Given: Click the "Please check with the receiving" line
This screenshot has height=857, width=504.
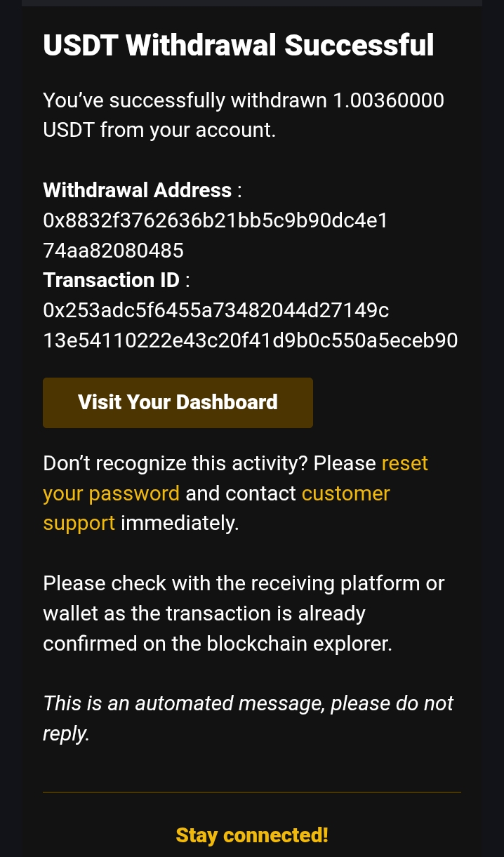Looking at the screenshot, I should pyautogui.click(x=243, y=583).
